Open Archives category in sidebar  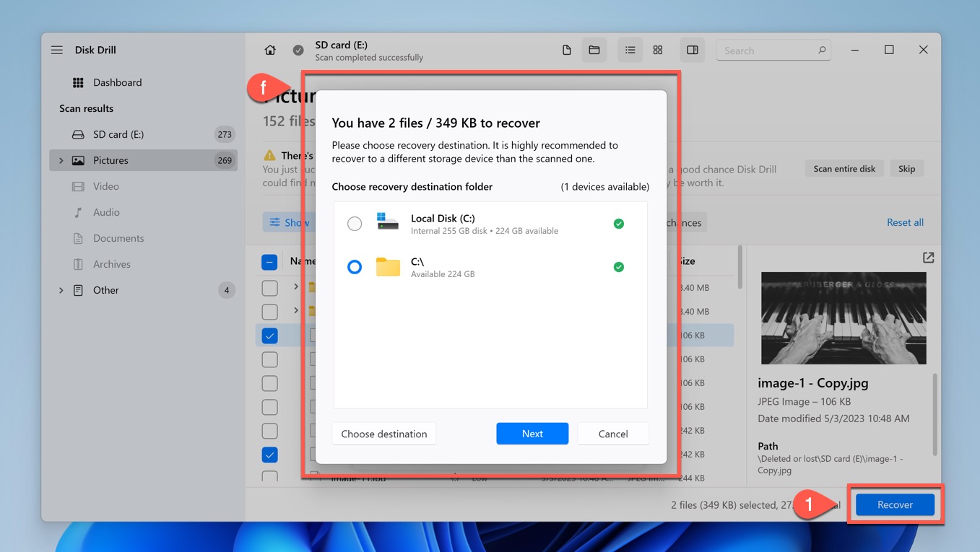coord(143,264)
